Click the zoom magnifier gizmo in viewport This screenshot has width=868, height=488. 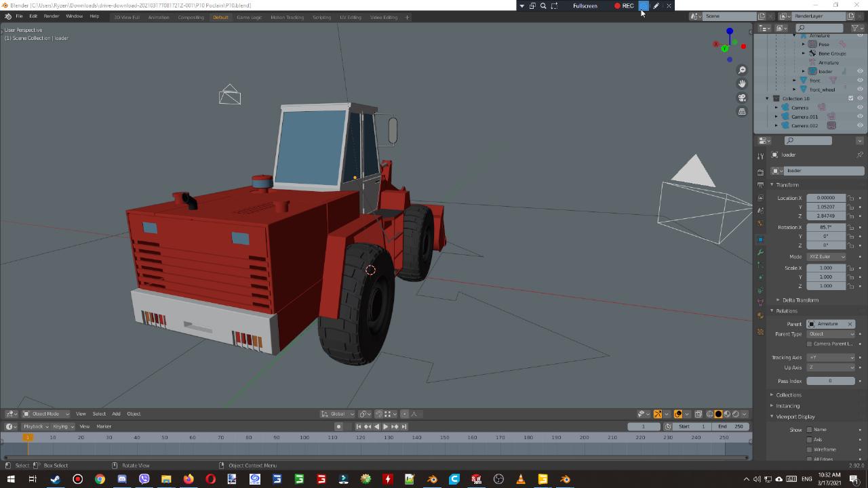742,70
